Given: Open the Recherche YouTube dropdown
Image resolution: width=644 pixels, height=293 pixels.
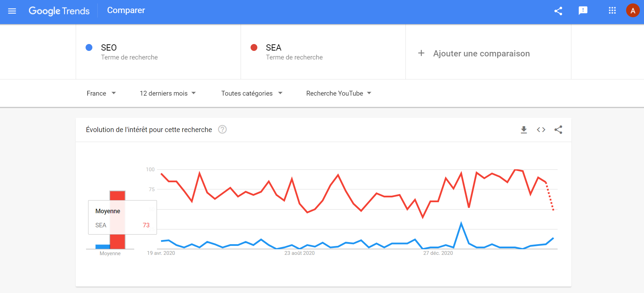Looking at the screenshot, I should pyautogui.click(x=339, y=93).
